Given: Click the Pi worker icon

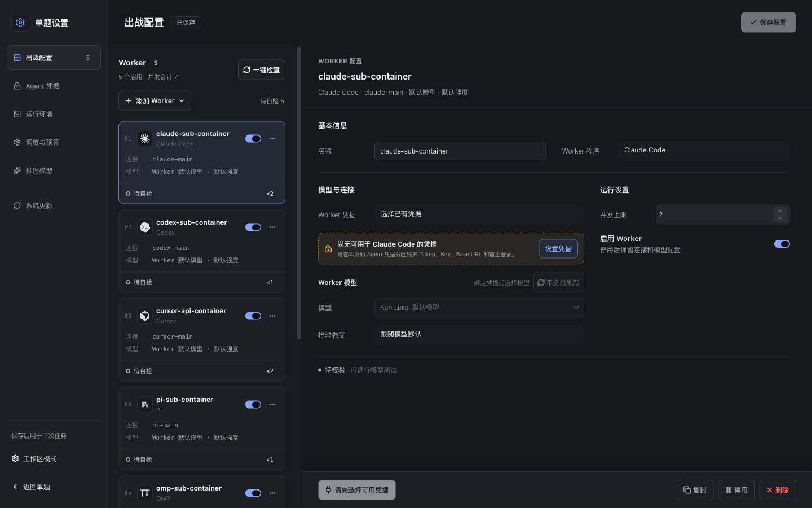Looking at the screenshot, I should click(x=145, y=404).
